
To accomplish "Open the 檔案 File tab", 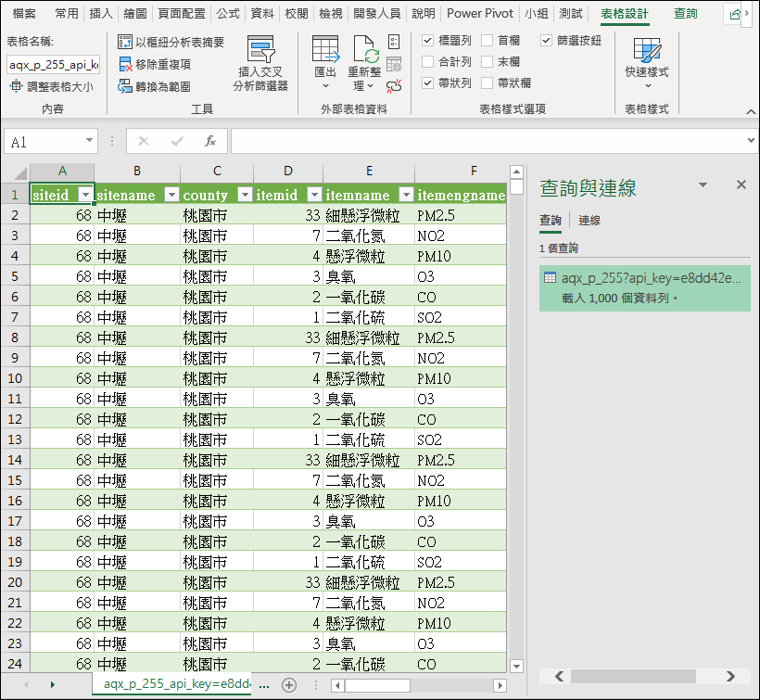I will [24, 14].
